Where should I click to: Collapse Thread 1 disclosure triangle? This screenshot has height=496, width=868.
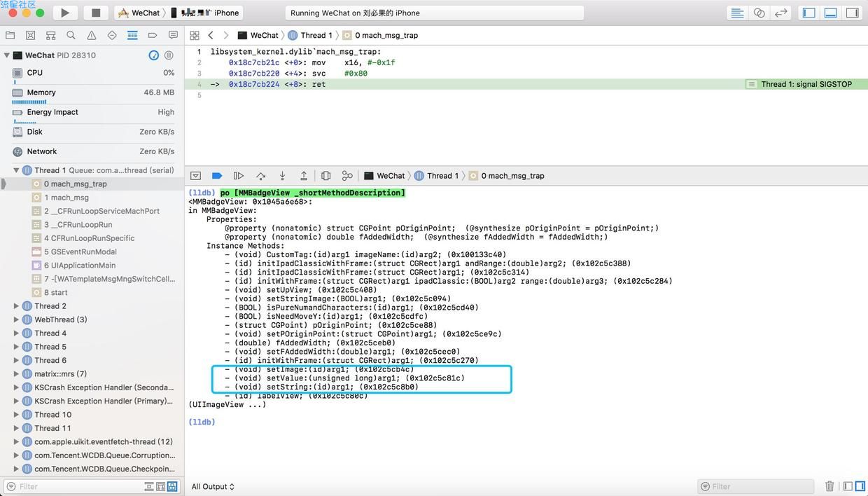(x=16, y=170)
